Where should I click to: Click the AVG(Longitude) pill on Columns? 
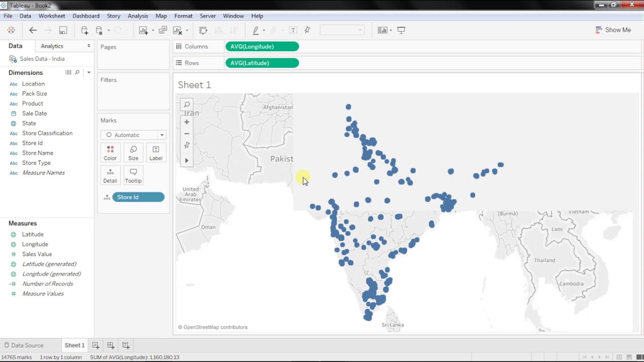(x=262, y=46)
